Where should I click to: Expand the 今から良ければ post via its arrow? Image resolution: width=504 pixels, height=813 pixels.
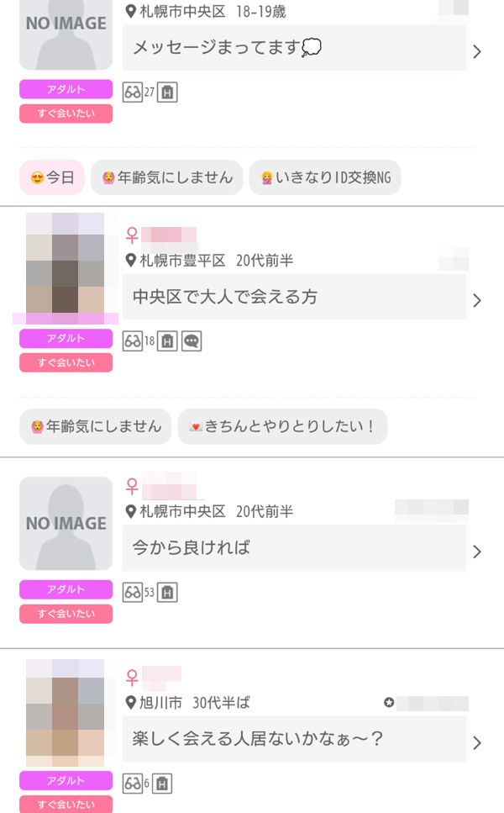tap(477, 552)
